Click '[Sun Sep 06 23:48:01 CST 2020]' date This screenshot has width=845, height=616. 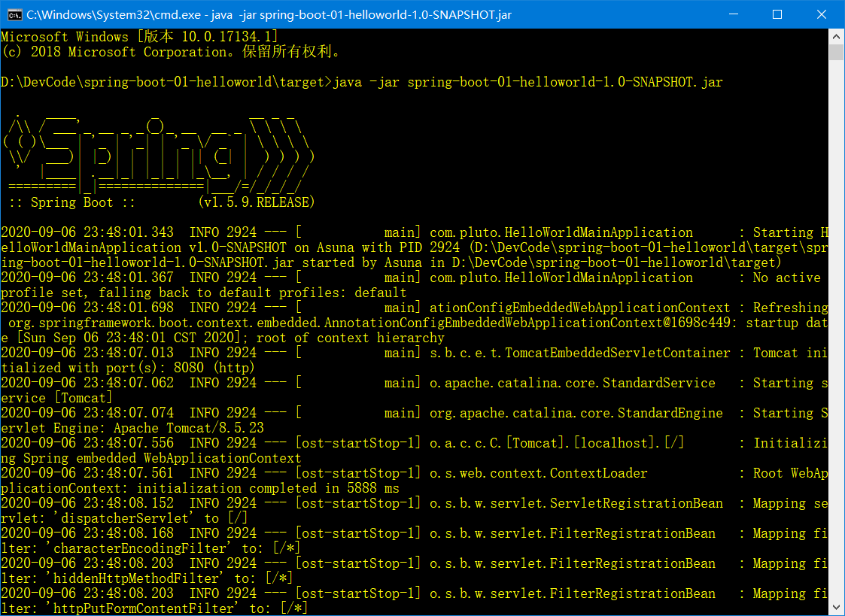click(x=128, y=338)
